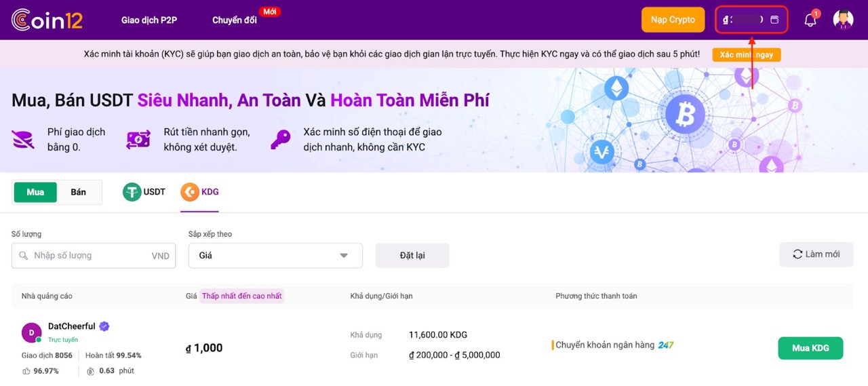Open the user profile avatar
The height and width of the screenshot is (386, 868).
point(843,20)
